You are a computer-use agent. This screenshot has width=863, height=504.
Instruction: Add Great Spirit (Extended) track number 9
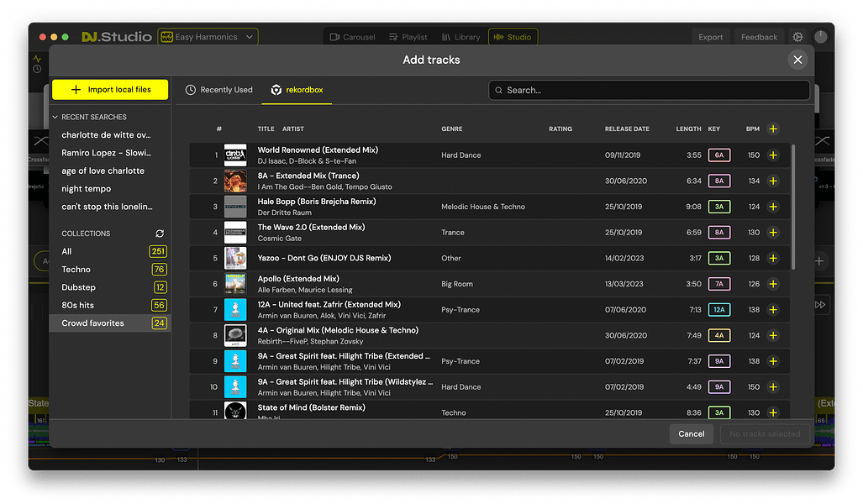coord(773,361)
